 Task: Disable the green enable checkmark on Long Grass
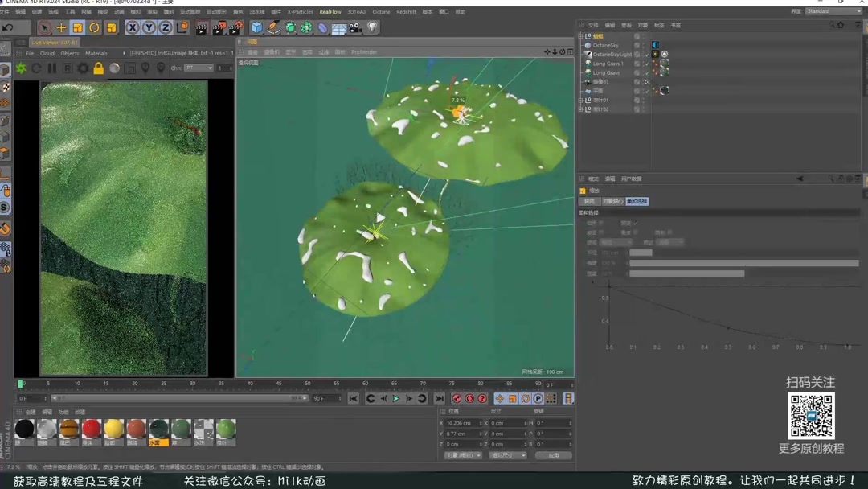[646, 72]
